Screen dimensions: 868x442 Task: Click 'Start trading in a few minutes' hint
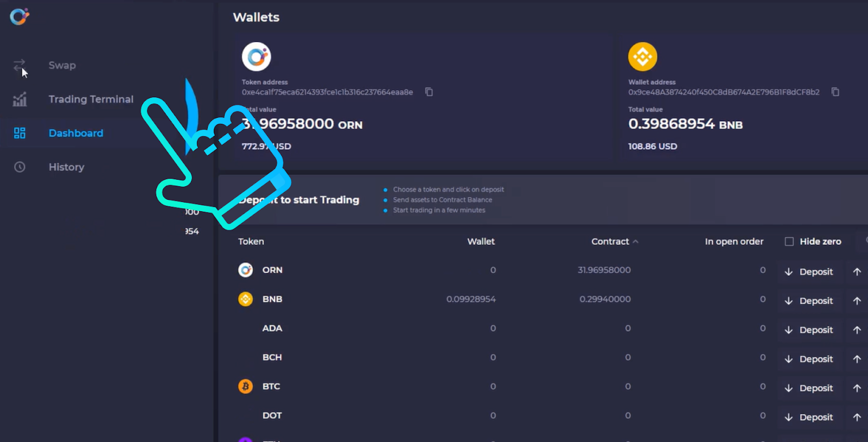coord(439,210)
